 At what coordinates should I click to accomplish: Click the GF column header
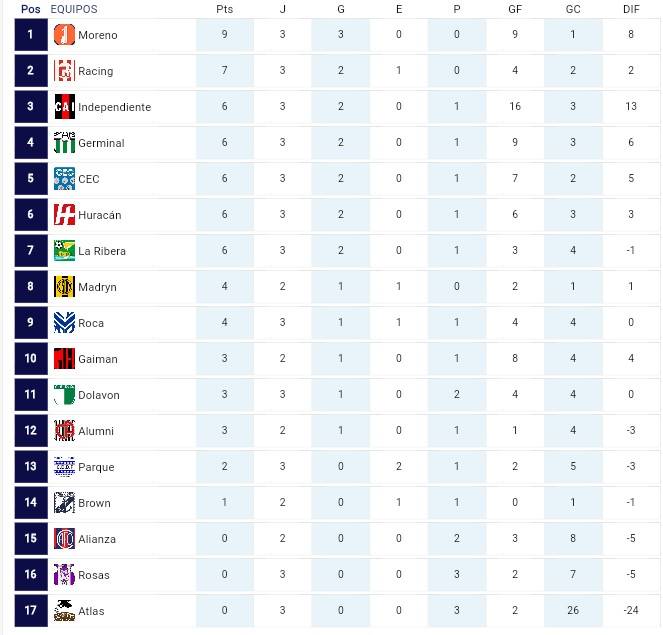(515, 9)
